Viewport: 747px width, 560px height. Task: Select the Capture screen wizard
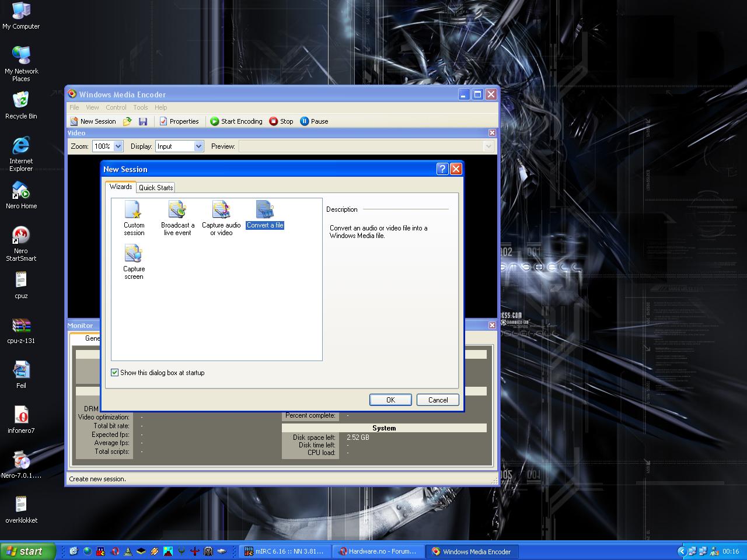(134, 262)
